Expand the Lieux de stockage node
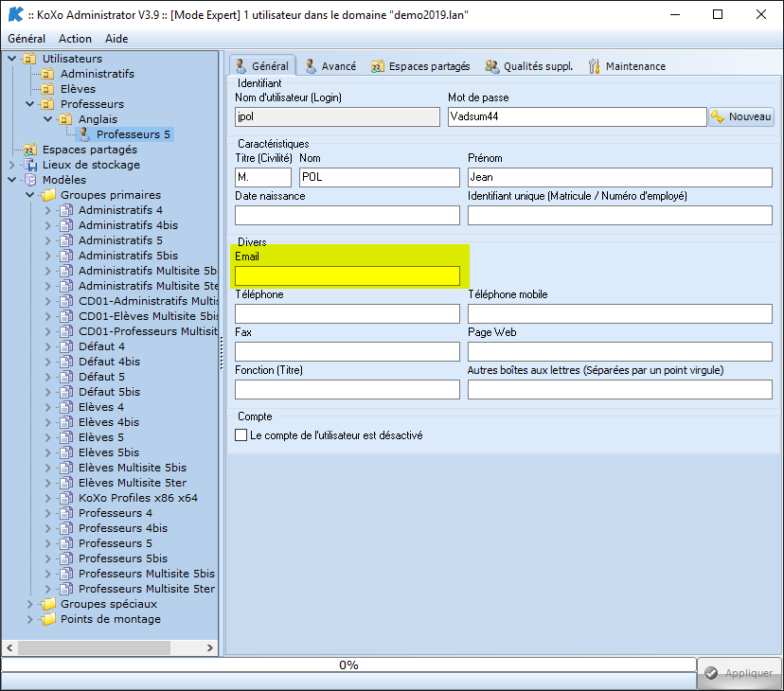Screen dimensions: 784x691 coord(12,165)
